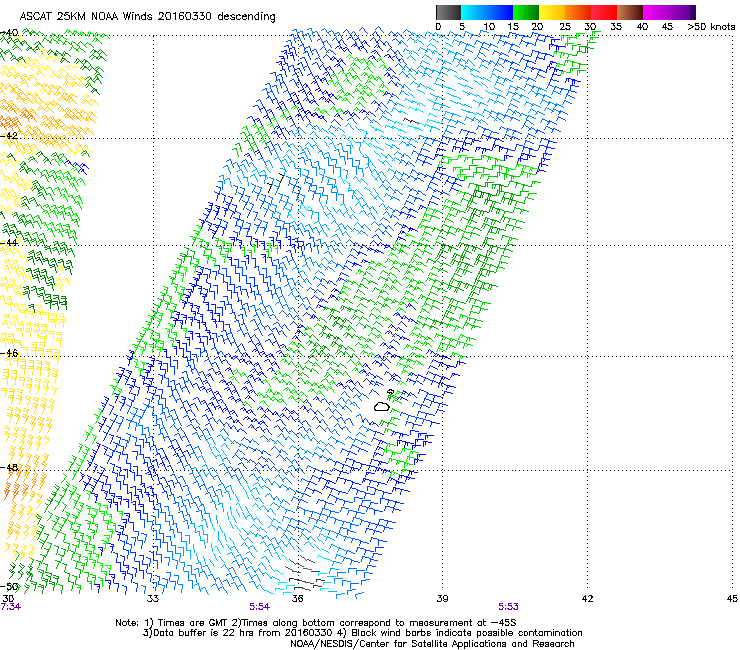Click the '-40' latitude axis label
The width and height of the screenshot is (740, 650).
[9, 33]
